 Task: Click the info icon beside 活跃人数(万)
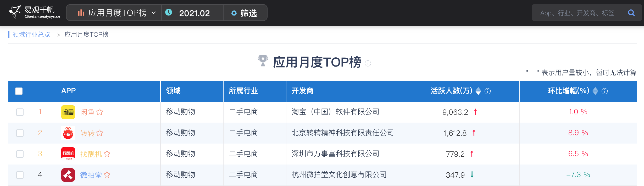(488, 91)
